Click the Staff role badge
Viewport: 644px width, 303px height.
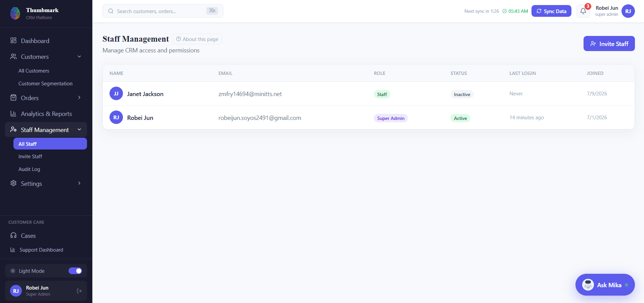tap(382, 94)
